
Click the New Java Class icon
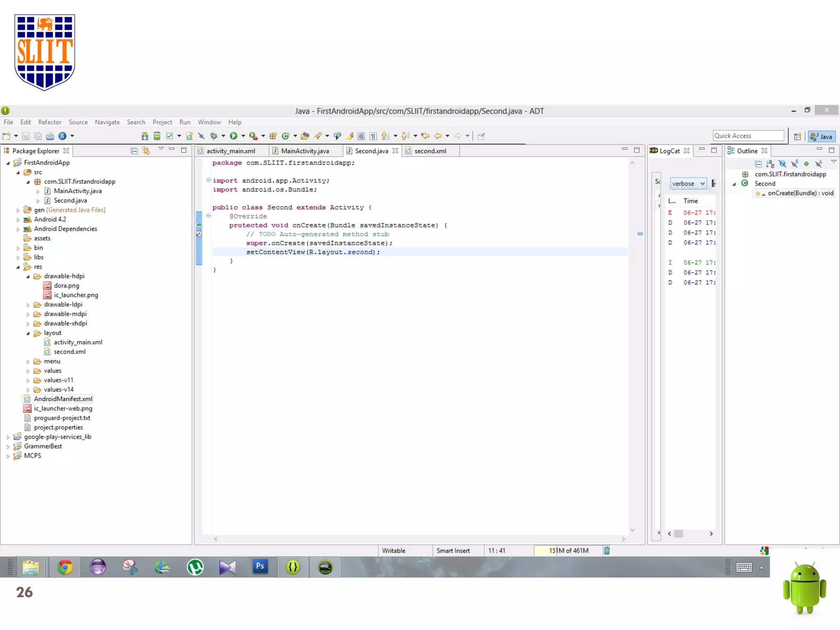pos(285,136)
